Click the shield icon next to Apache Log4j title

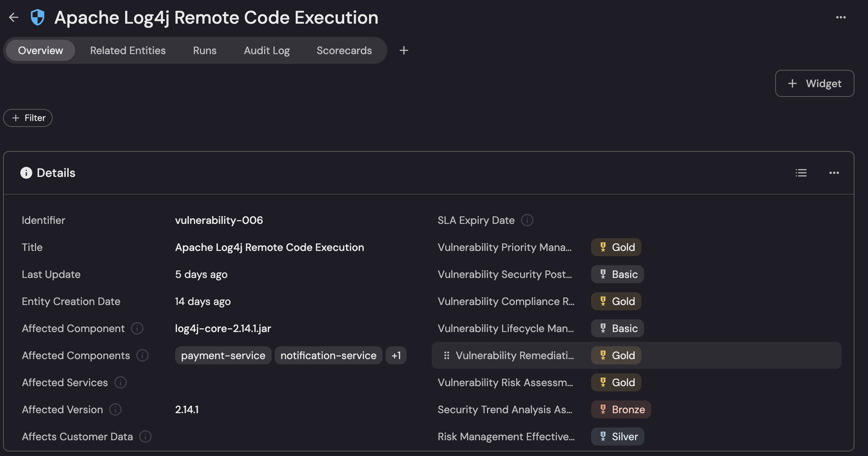click(x=38, y=17)
